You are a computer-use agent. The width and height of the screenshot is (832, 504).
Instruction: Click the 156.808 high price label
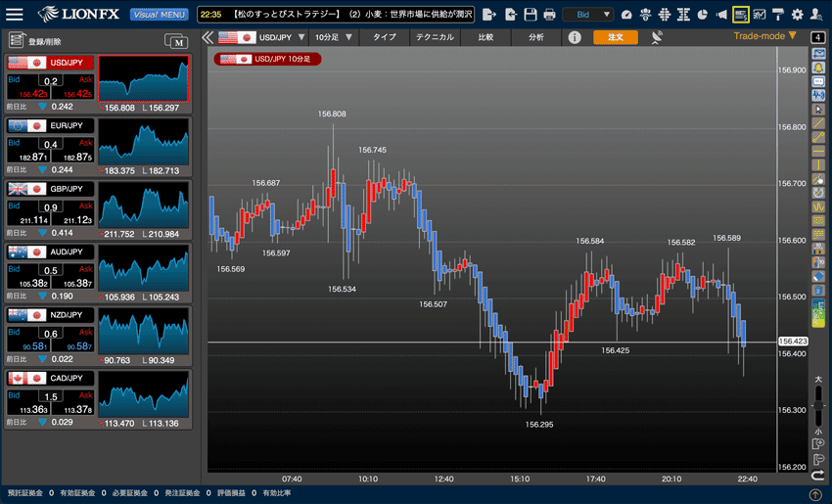(x=332, y=114)
